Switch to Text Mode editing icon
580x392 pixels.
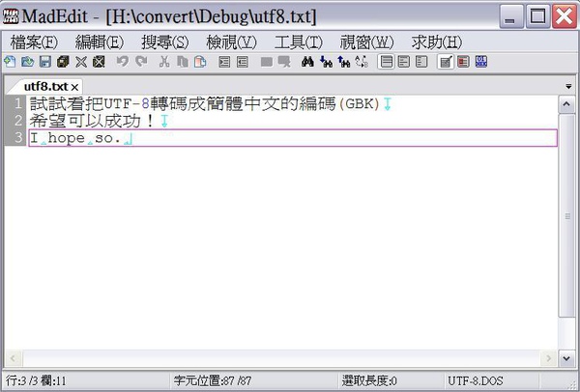(x=446, y=62)
